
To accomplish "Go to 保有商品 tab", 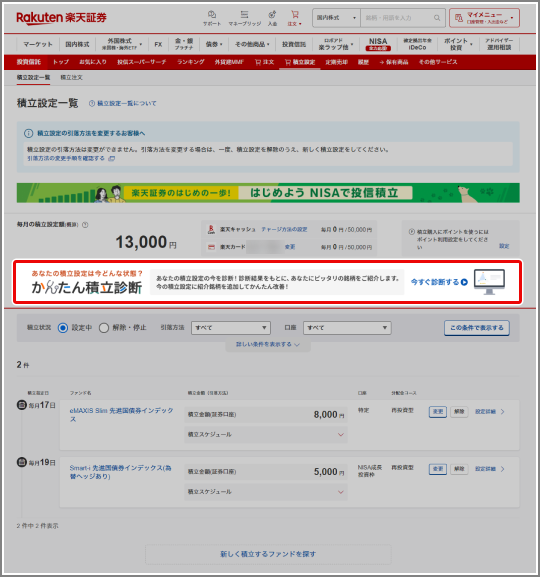I will pyautogui.click(x=394, y=62).
